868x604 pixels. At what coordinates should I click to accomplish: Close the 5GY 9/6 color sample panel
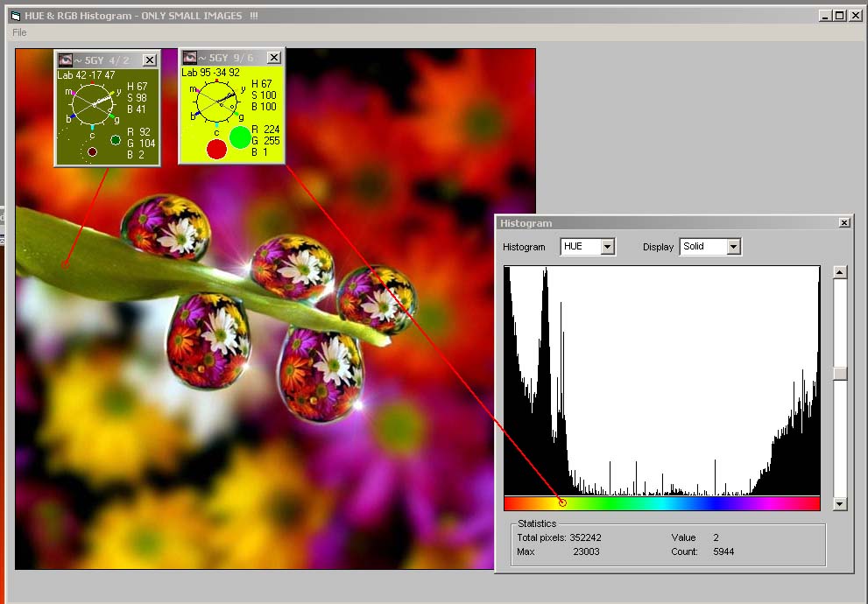point(273,57)
